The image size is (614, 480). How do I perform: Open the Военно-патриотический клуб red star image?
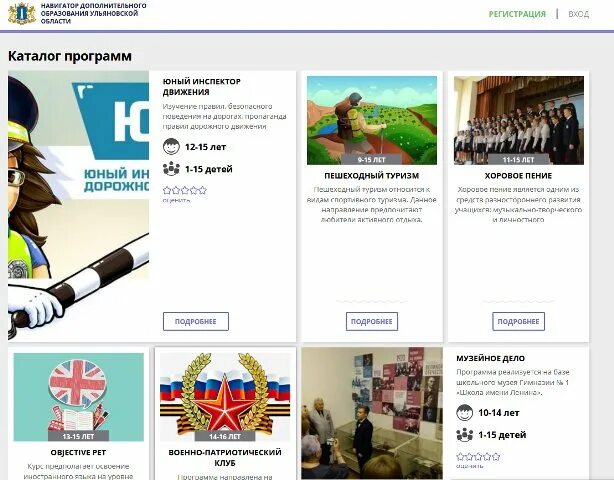tap(225, 397)
